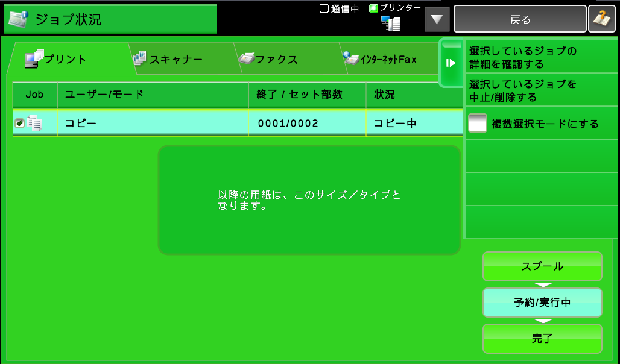The height and width of the screenshot is (364, 620).
Task: Collapse the action panel side arrow
Action: 450,63
